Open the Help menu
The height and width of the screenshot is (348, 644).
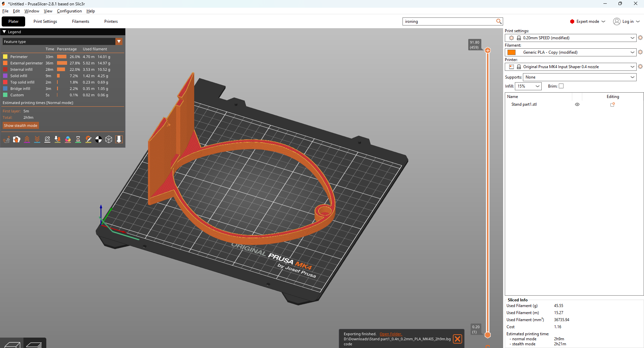pos(91,11)
